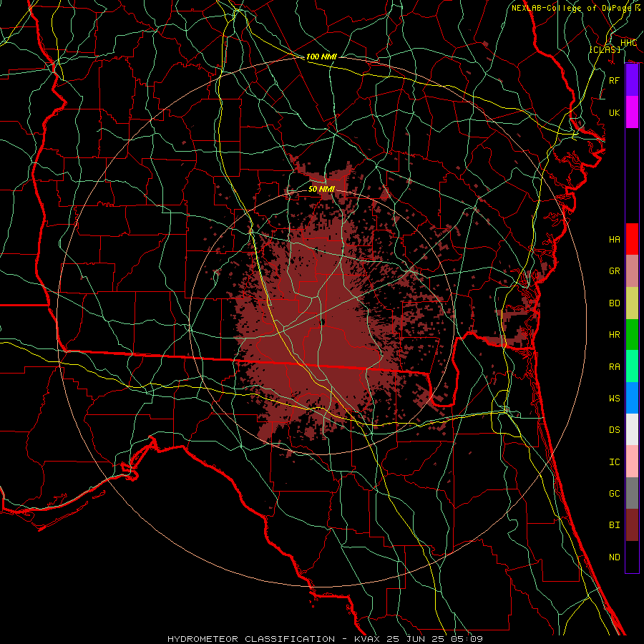The height and width of the screenshot is (644, 644).
Task: Select the GR legend color block
Action: coord(632,271)
